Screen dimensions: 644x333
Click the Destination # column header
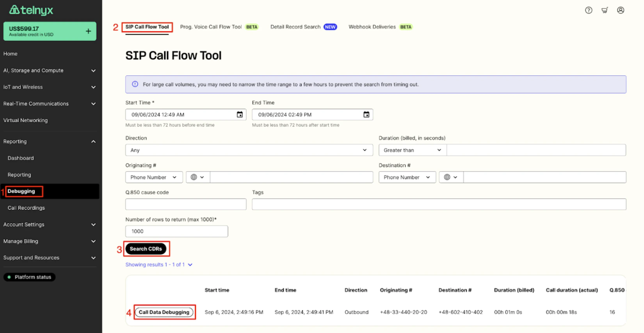coord(455,290)
